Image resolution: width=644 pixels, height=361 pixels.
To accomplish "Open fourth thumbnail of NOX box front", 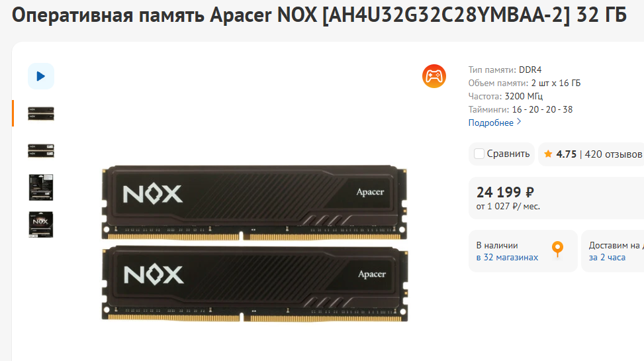I will (41, 225).
